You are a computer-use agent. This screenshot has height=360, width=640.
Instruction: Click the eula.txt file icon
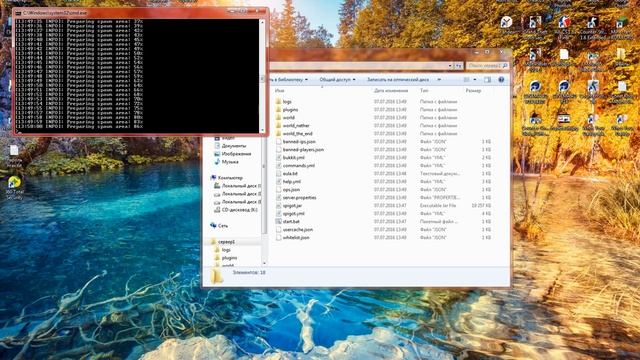coord(278,173)
